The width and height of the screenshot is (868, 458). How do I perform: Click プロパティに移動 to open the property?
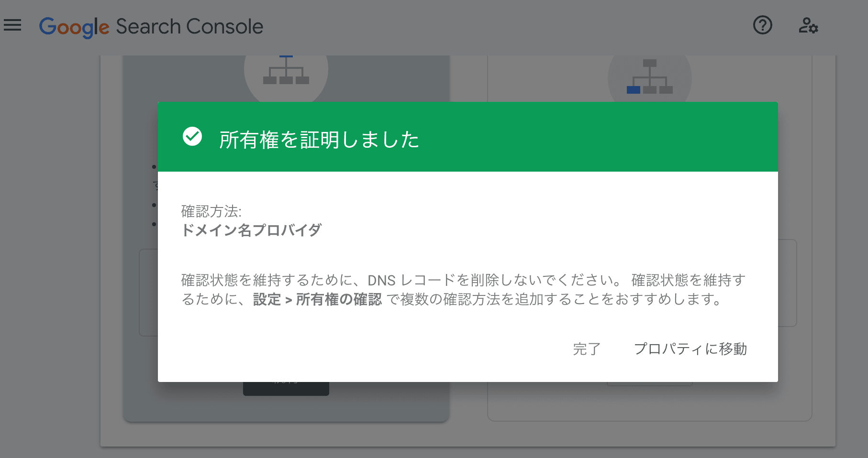pyautogui.click(x=691, y=349)
